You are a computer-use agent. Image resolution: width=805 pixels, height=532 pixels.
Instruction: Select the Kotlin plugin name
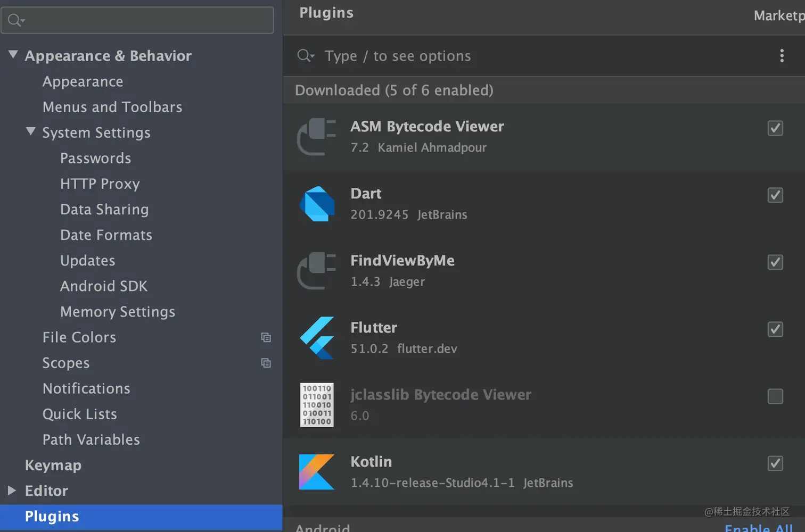point(371,462)
